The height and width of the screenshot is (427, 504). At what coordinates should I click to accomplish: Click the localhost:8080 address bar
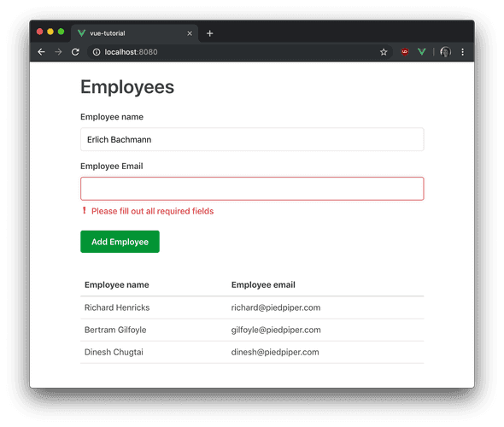click(x=239, y=52)
